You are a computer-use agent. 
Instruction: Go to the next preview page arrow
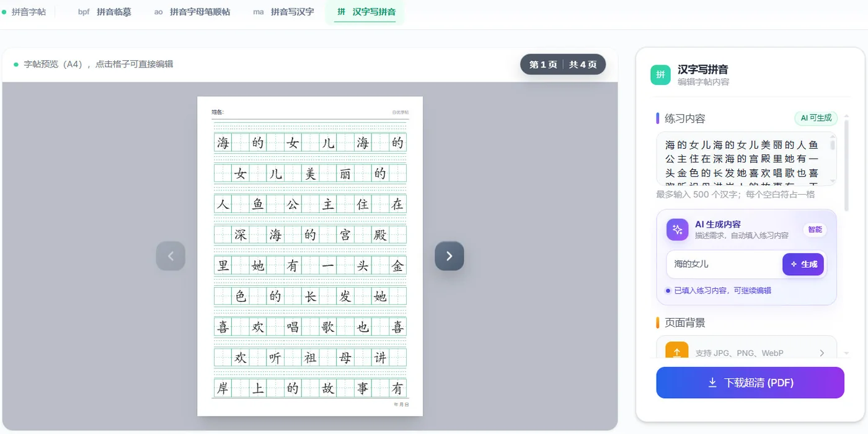pyautogui.click(x=449, y=256)
